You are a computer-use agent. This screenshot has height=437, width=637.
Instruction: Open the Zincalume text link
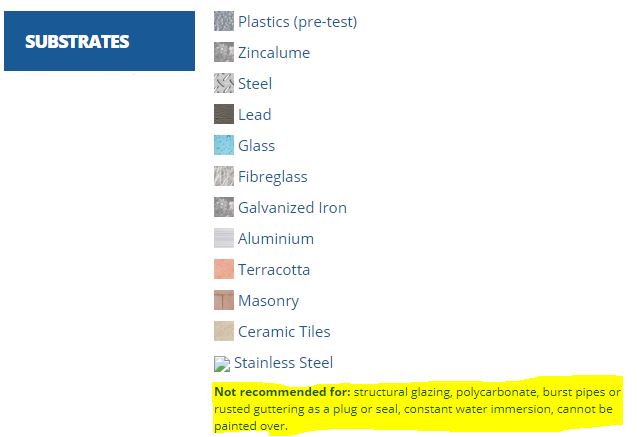pos(274,53)
